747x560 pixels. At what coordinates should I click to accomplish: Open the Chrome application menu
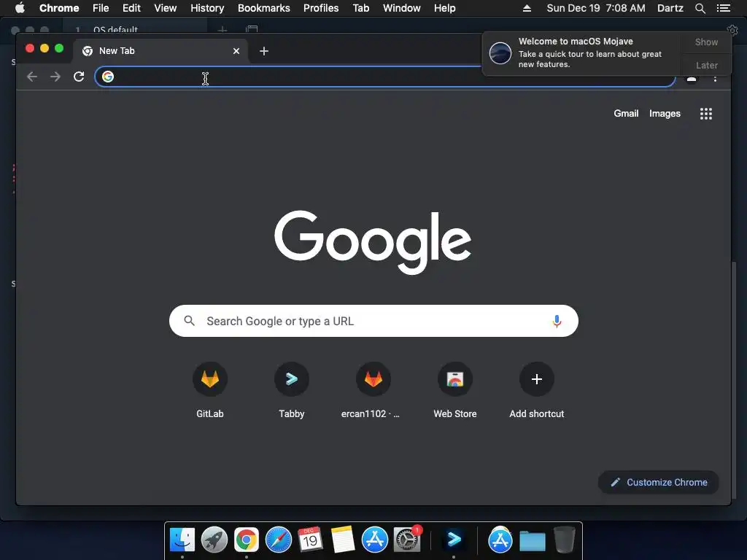[x=59, y=8]
